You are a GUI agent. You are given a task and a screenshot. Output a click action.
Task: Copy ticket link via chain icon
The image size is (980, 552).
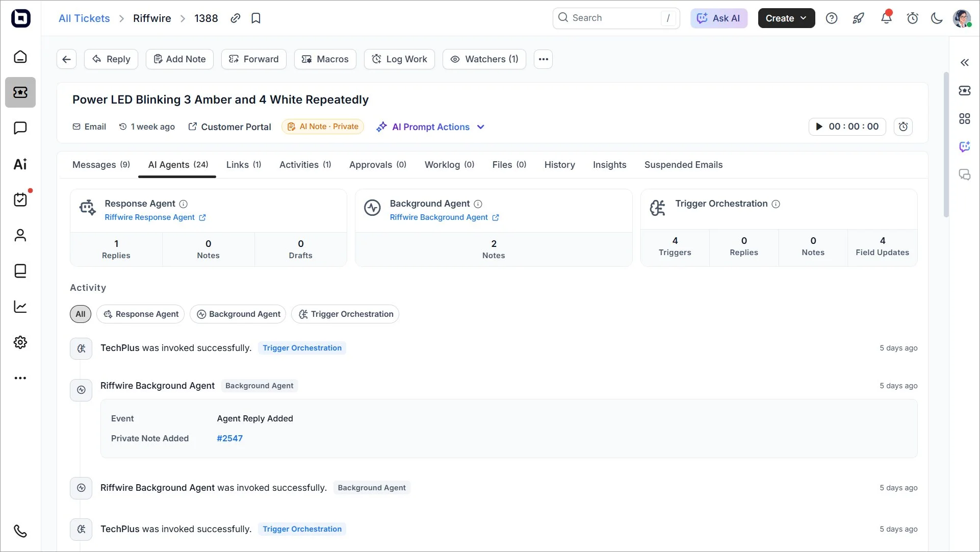(x=235, y=18)
